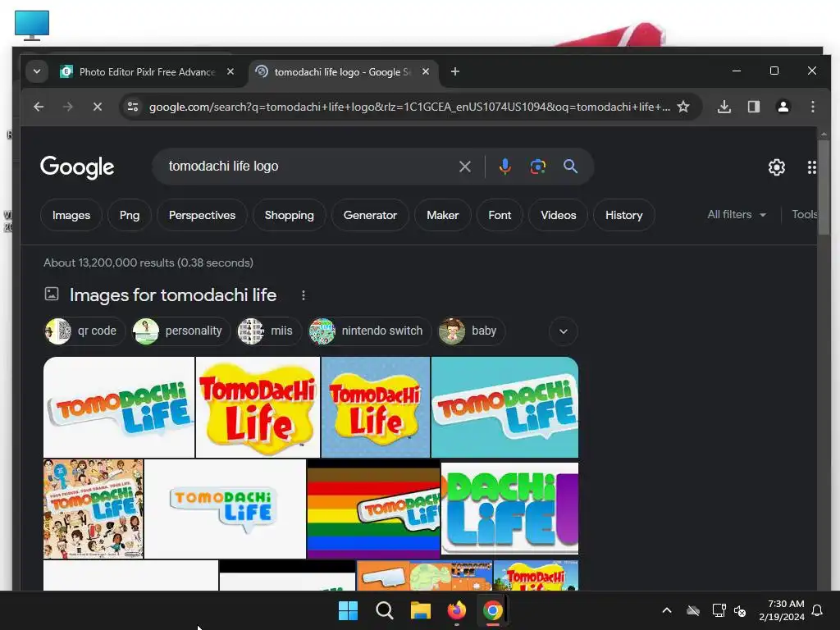Click the Google logo
Screen dimensions: 840x630
77,167
